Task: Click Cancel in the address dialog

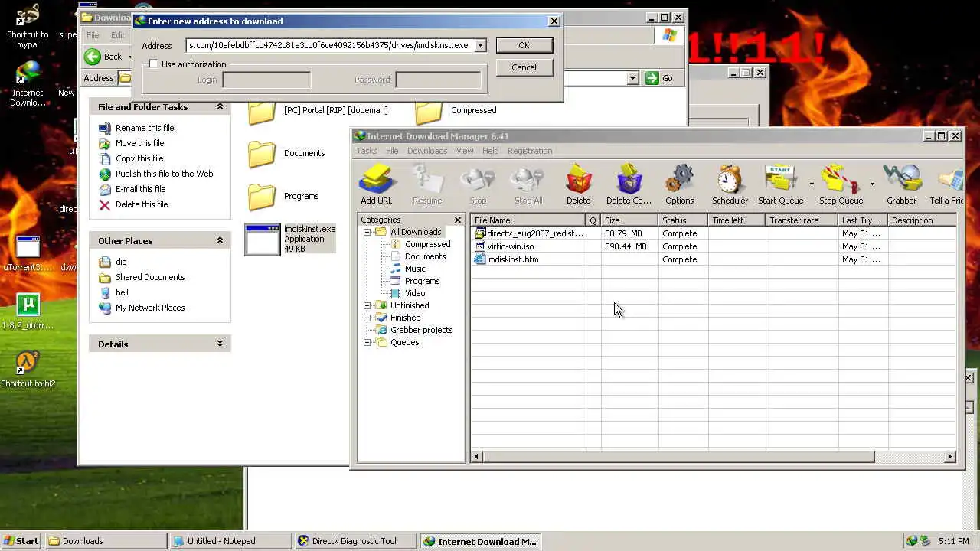Action: [x=524, y=67]
